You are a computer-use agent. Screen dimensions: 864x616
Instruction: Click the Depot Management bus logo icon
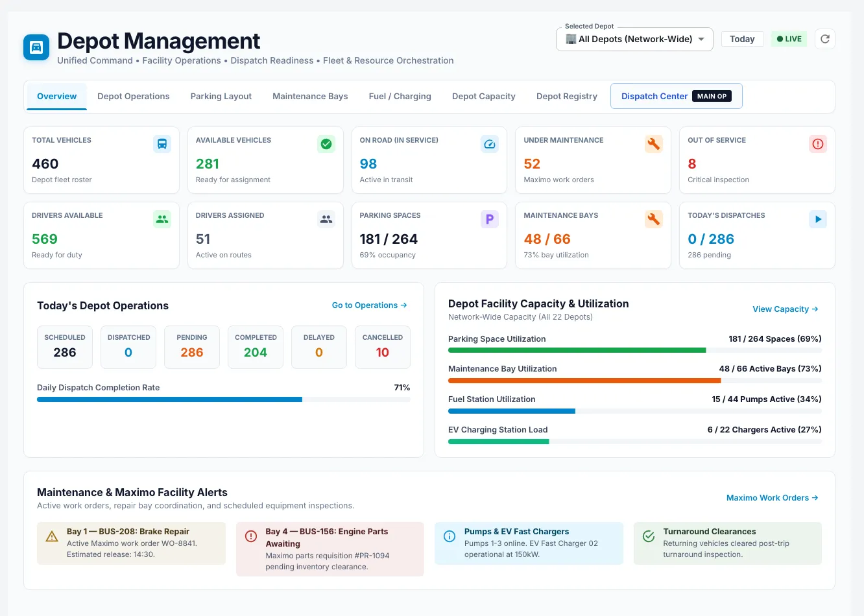coord(36,47)
